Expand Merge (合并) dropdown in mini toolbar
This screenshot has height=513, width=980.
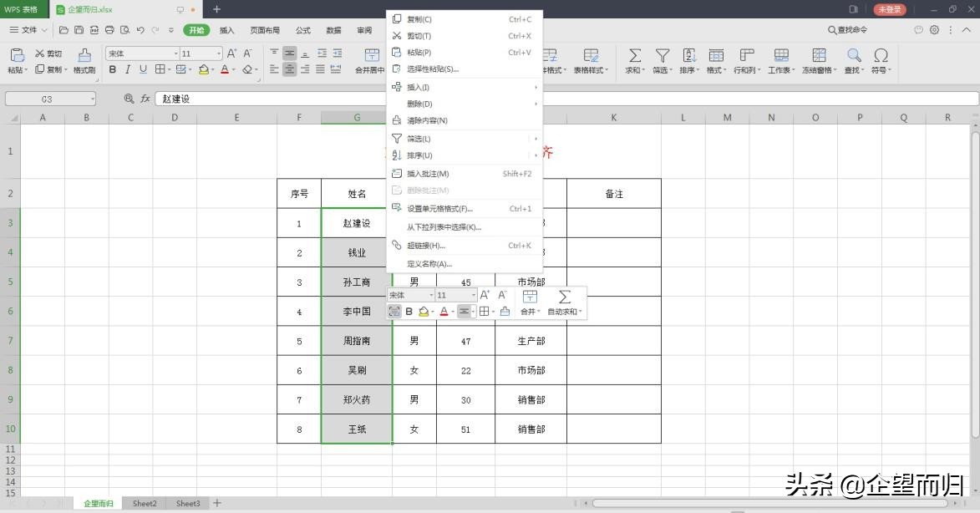tap(539, 311)
